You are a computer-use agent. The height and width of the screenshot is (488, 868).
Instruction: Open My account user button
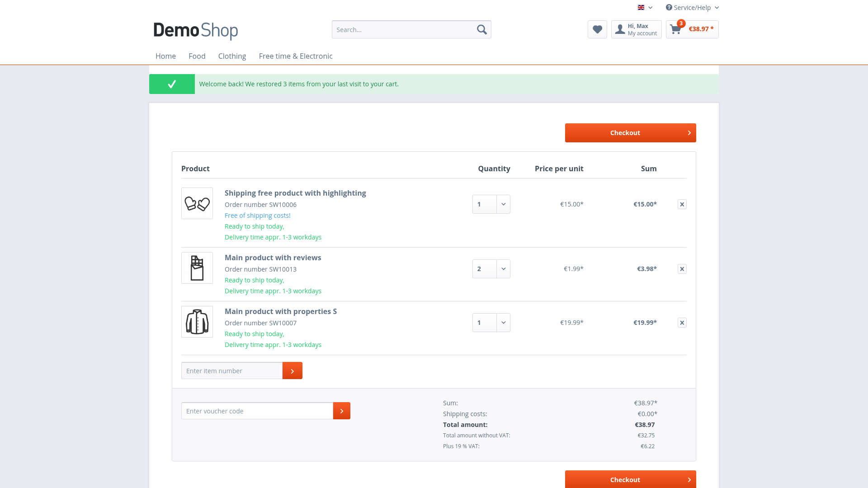[x=637, y=29]
